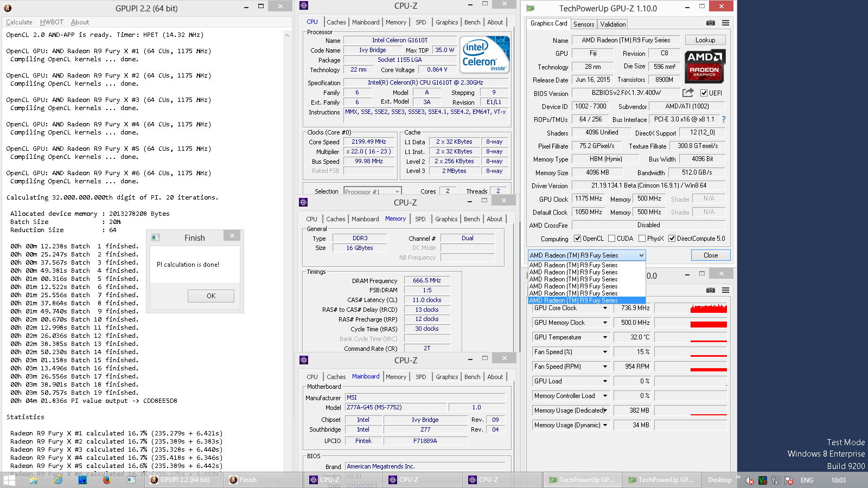Click the GPU Memory Clock sensor graph
This screenshot has height=488, width=868.
pos(691,323)
